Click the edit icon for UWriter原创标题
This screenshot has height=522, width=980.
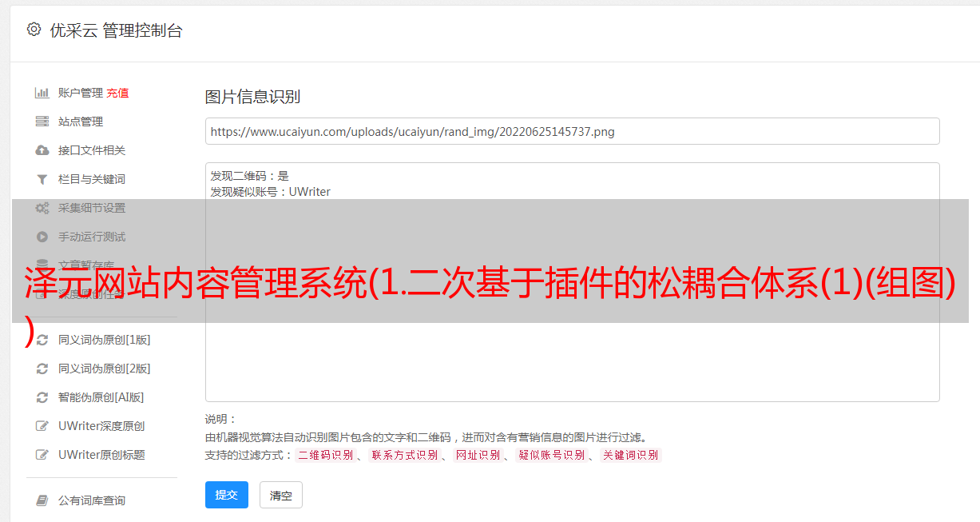click(x=42, y=455)
